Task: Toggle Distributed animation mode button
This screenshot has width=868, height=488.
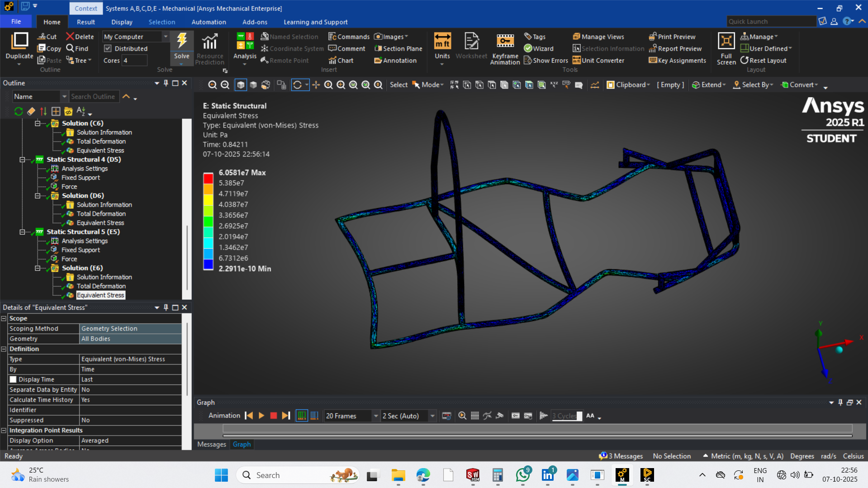Action: click(x=302, y=416)
